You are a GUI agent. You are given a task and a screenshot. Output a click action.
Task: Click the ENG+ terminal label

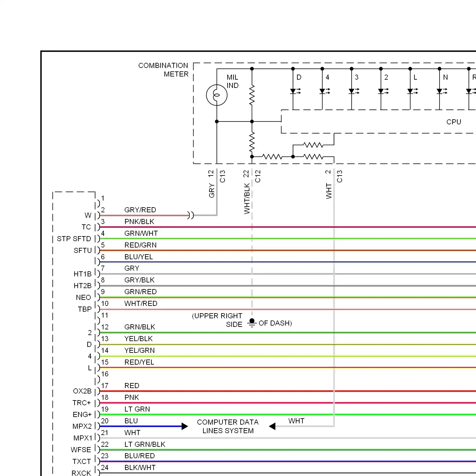point(82,414)
